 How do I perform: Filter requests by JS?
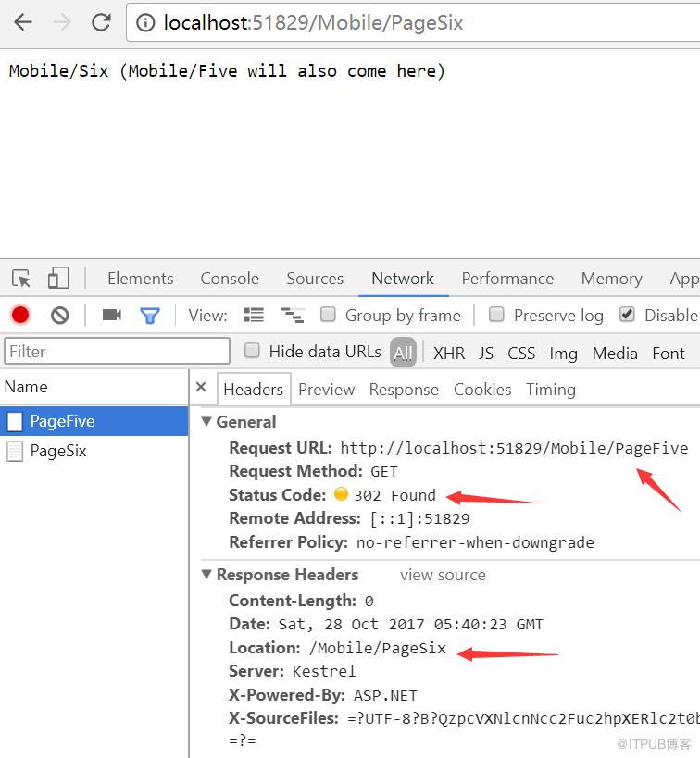pos(486,353)
